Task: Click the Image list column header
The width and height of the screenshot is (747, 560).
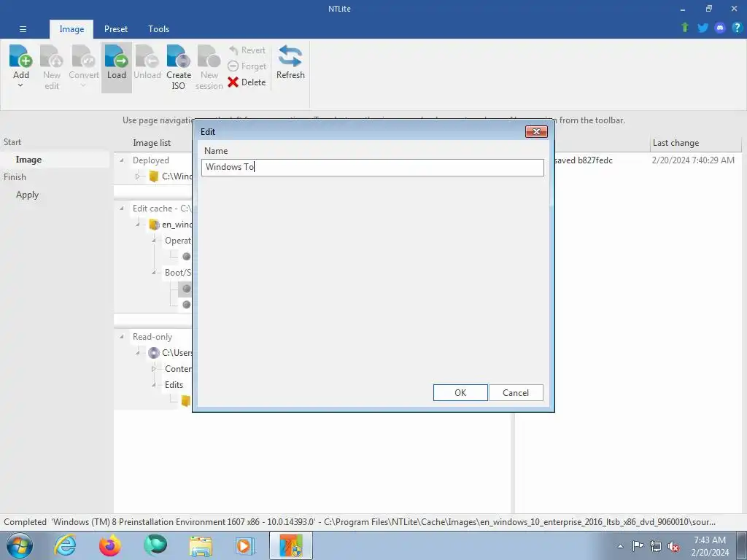Action: point(152,143)
